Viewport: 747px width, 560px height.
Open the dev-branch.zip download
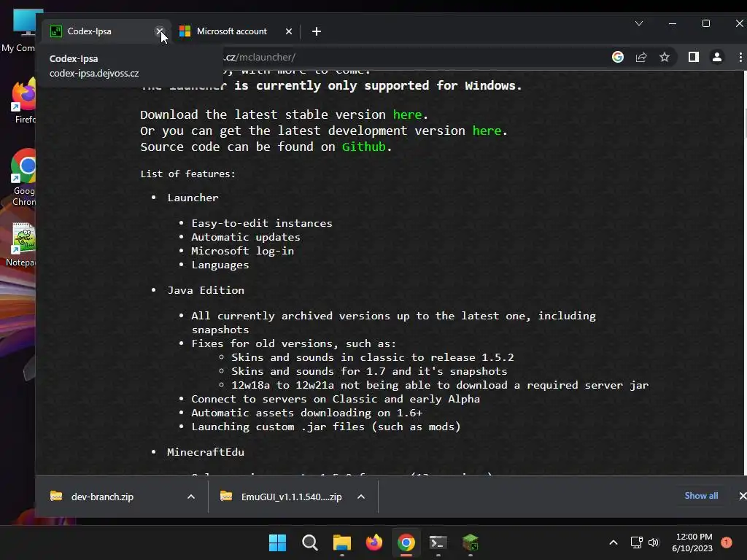point(102,497)
